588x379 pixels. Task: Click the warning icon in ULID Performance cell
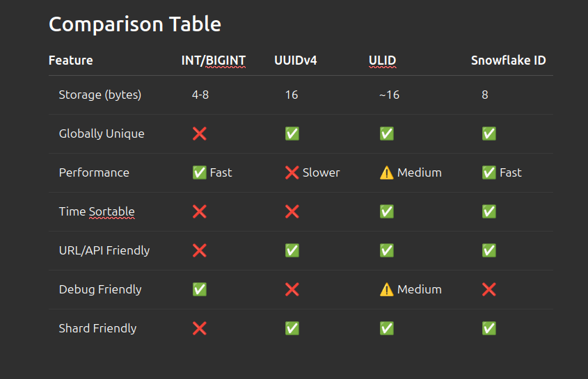pos(387,172)
